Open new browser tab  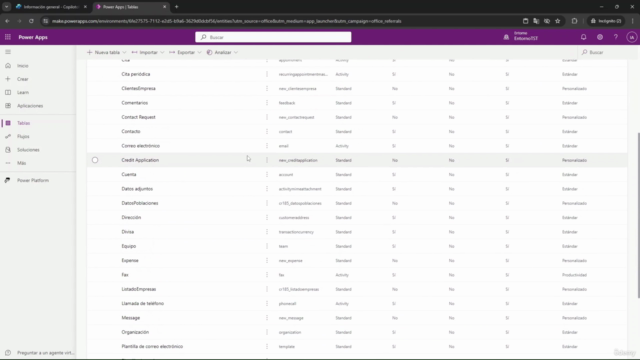coord(176,7)
